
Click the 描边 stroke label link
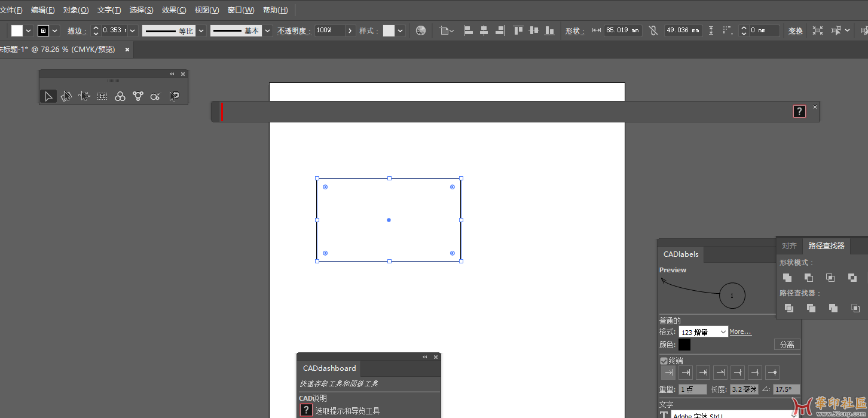click(x=77, y=31)
